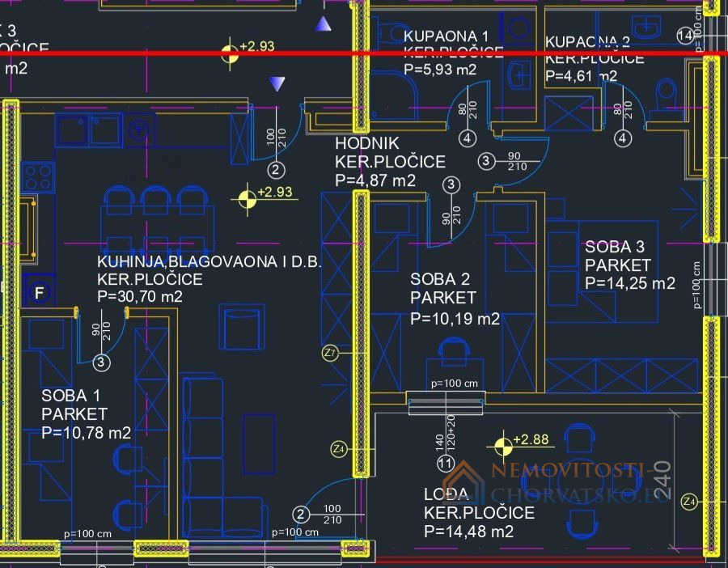Click the KER.PLOČICE text under HODNIK
The image size is (728, 568).
(390, 162)
